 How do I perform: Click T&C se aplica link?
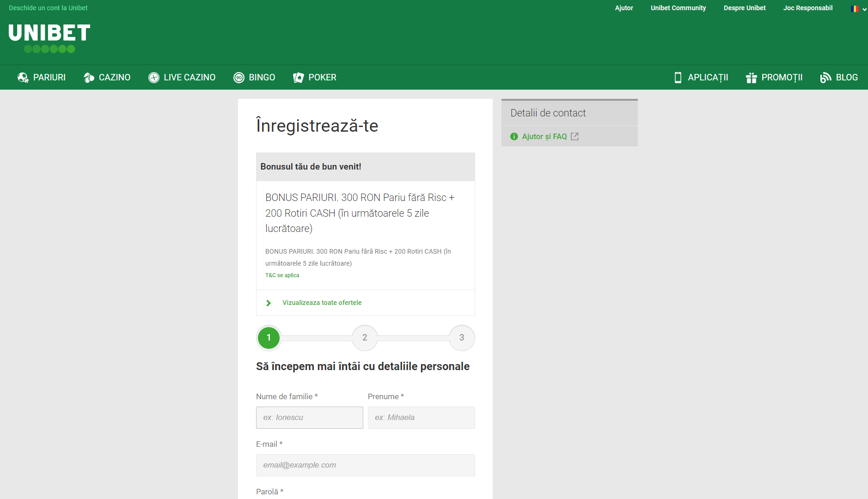pos(282,275)
